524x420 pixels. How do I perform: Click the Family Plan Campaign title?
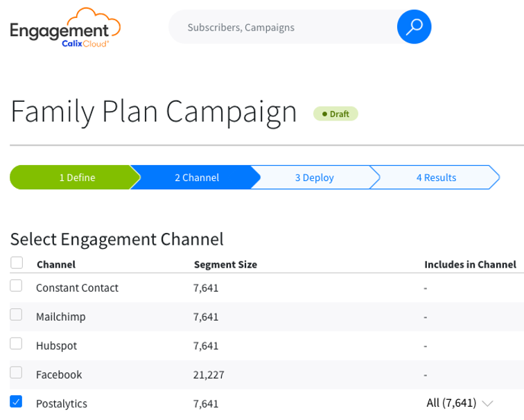coord(154,113)
